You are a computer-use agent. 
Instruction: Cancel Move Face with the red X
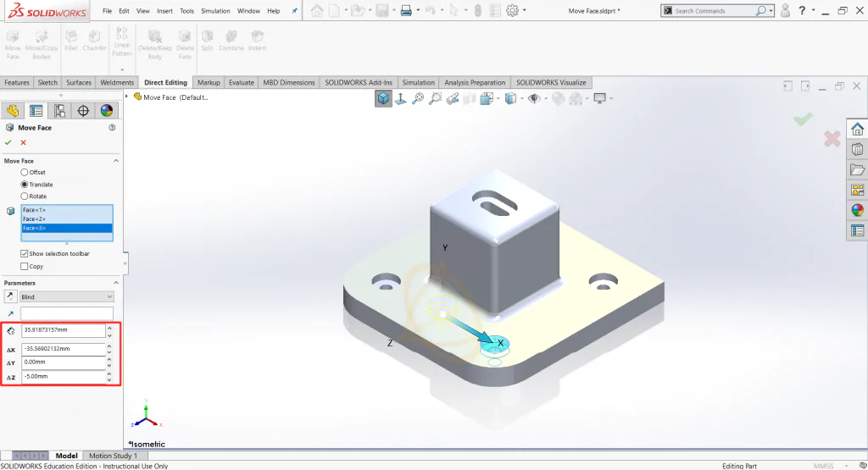[23, 142]
